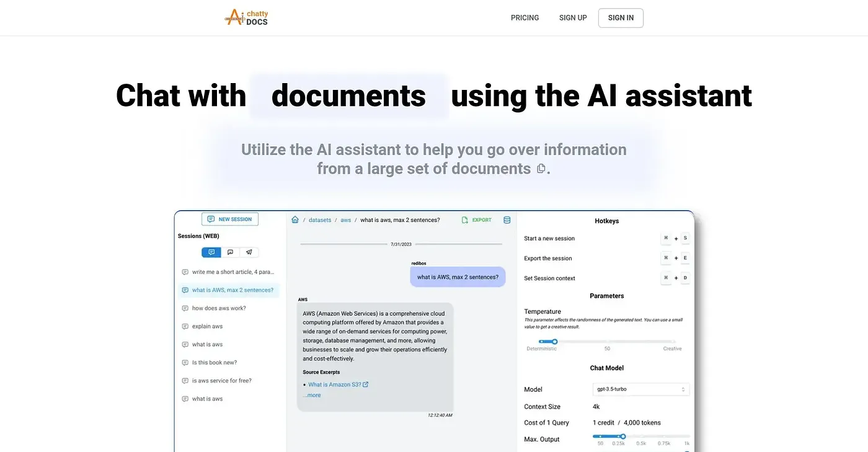
Task: Click the Max. Output slider handle
Action: coord(623,437)
